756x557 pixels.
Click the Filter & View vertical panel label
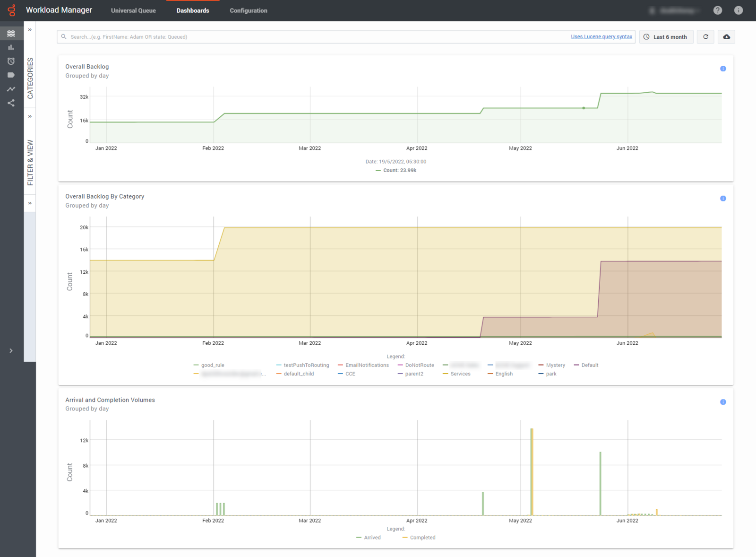click(30, 163)
